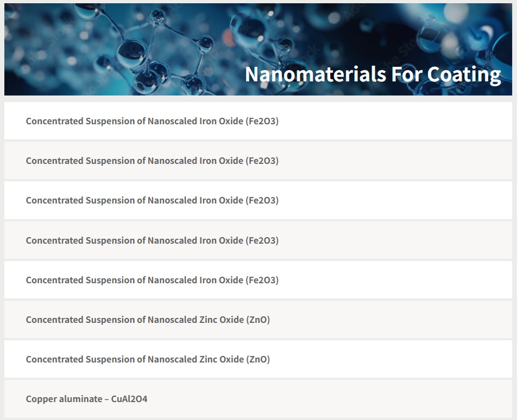
Task: Choose the fifth Iron Oxide (Fe2O3) suspension entry
Action: [152, 280]
